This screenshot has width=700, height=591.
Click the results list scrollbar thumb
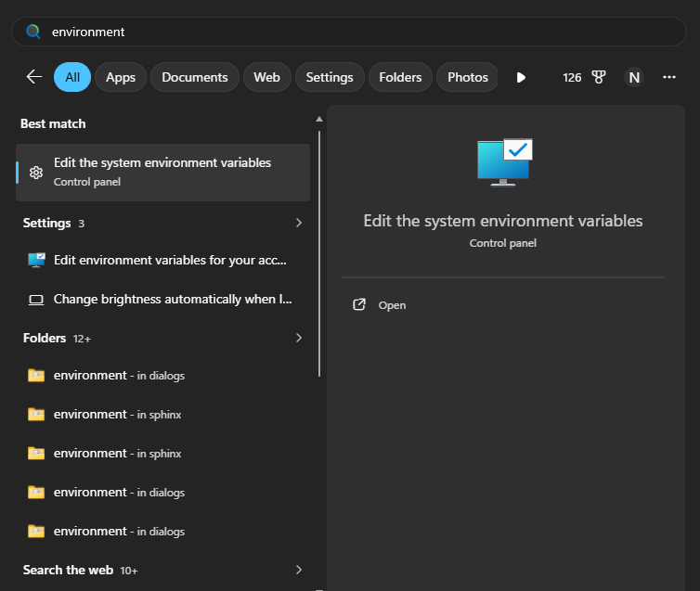coord(319,253)
